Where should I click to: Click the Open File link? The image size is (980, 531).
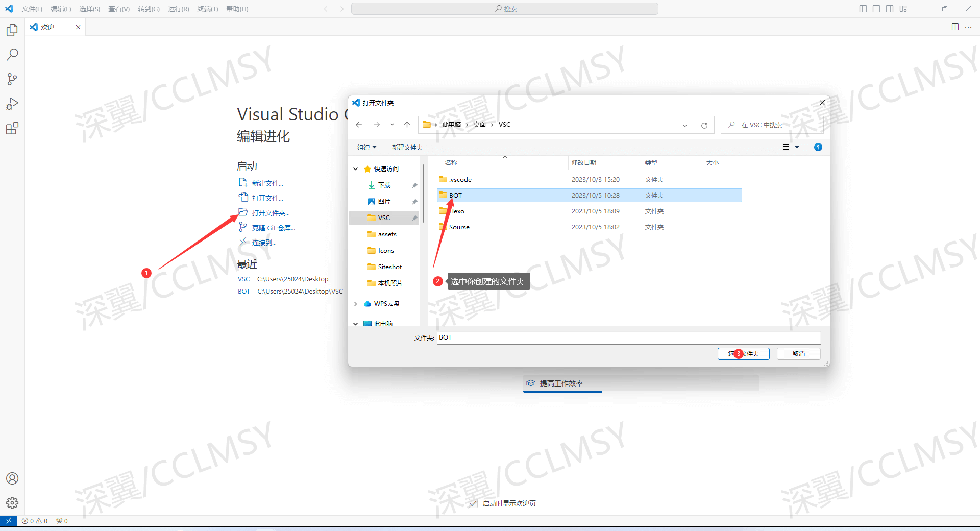[x=267, y=198]
